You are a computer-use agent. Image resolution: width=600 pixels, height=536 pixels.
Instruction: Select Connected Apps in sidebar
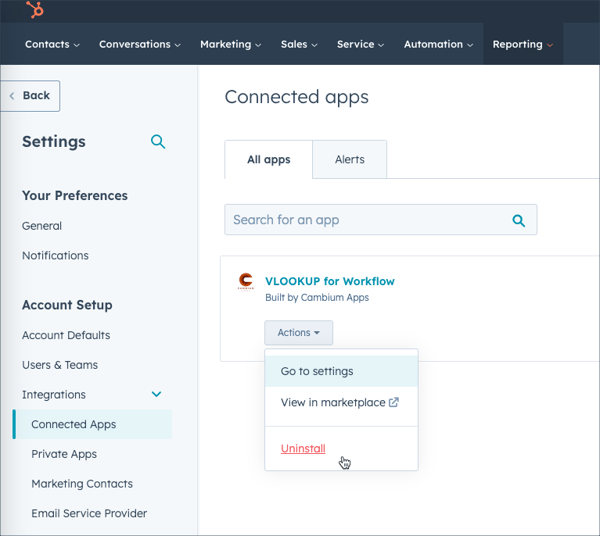coord(92,424)
